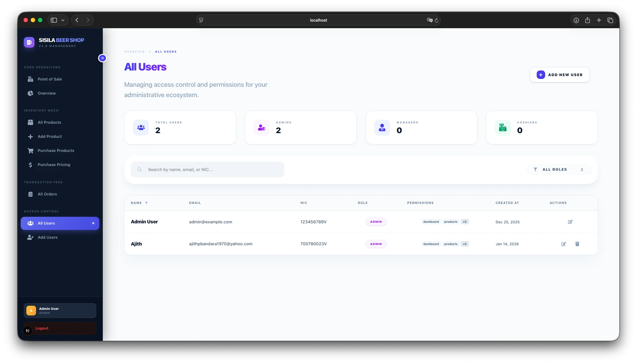Screen dimensions: 637x364
Task: Open All Products page
Action: pos(60,122)
